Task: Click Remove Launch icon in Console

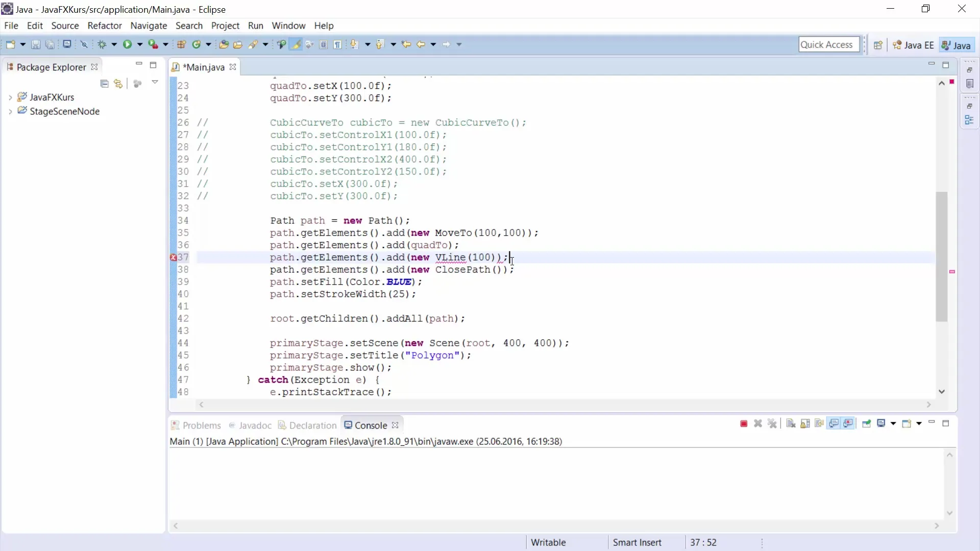Action: point(758,424)
